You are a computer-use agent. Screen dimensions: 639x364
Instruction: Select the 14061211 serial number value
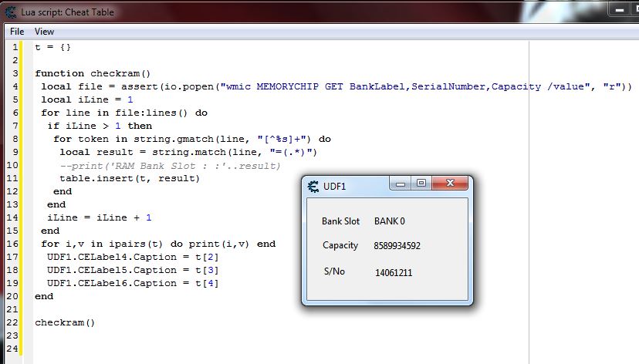(394, 272)
